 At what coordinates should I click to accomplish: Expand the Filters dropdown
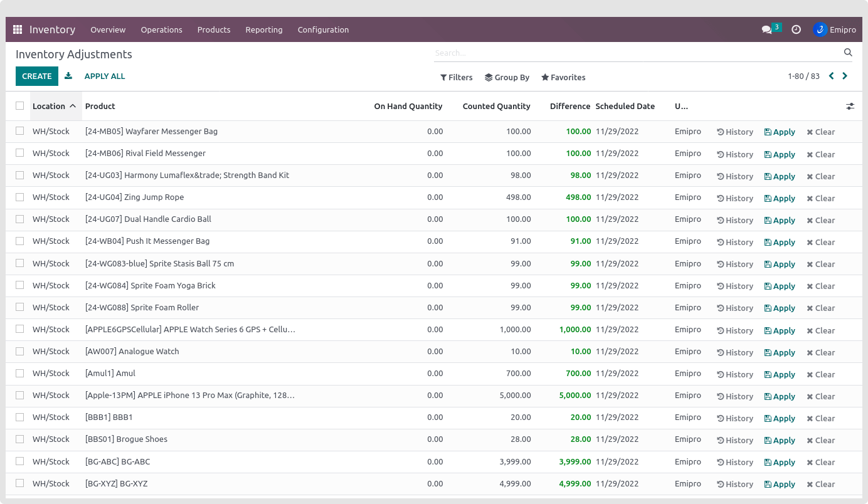[457, 77]
